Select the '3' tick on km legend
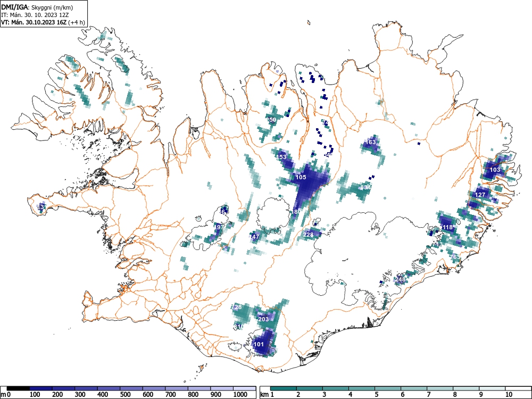Viewport: 532px width, 399px height. pos(325,395)
